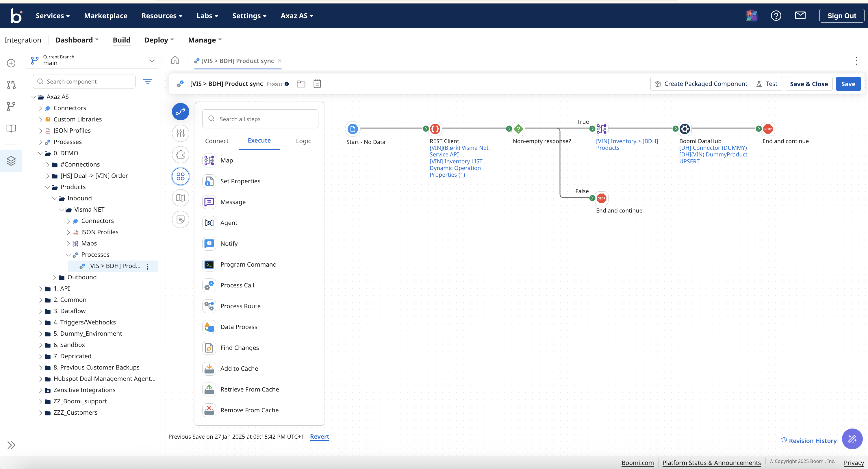Open the Data Process step

click(x=239, y=327)
